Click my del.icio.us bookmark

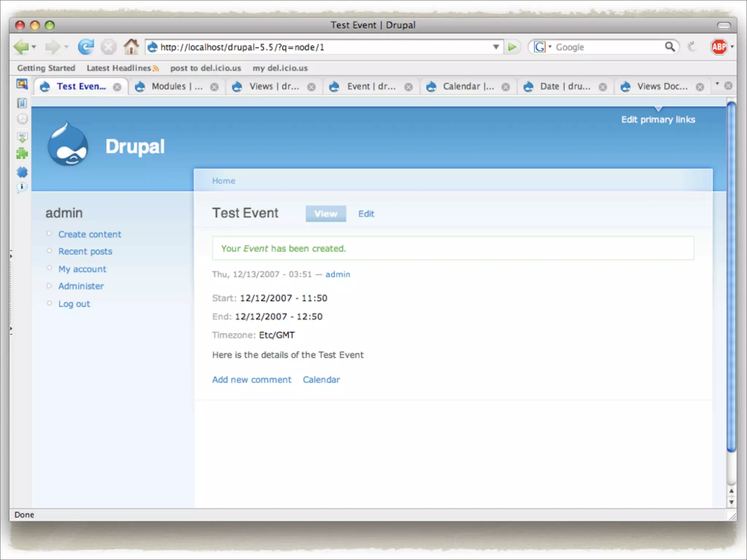tap(280, 68)
